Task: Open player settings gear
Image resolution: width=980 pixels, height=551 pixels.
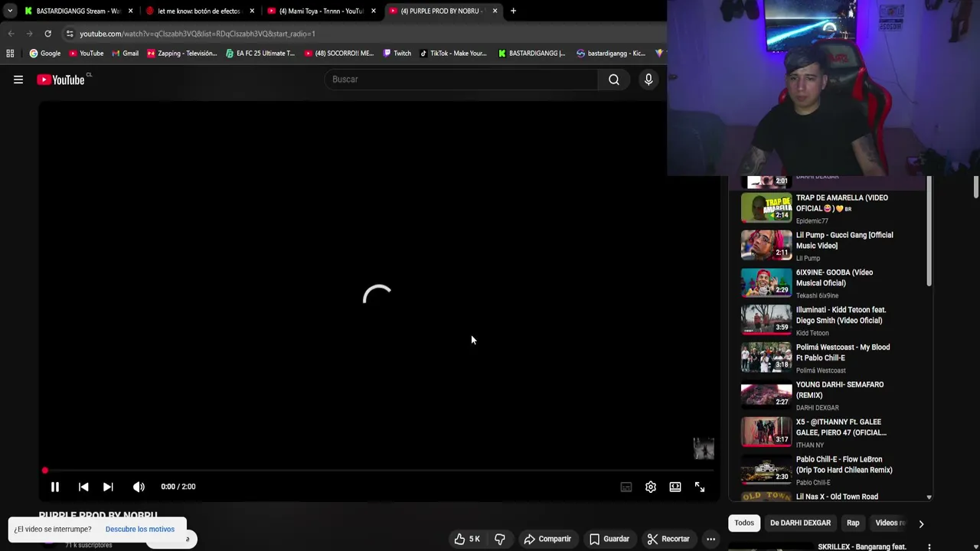Action: coord(651,487)
